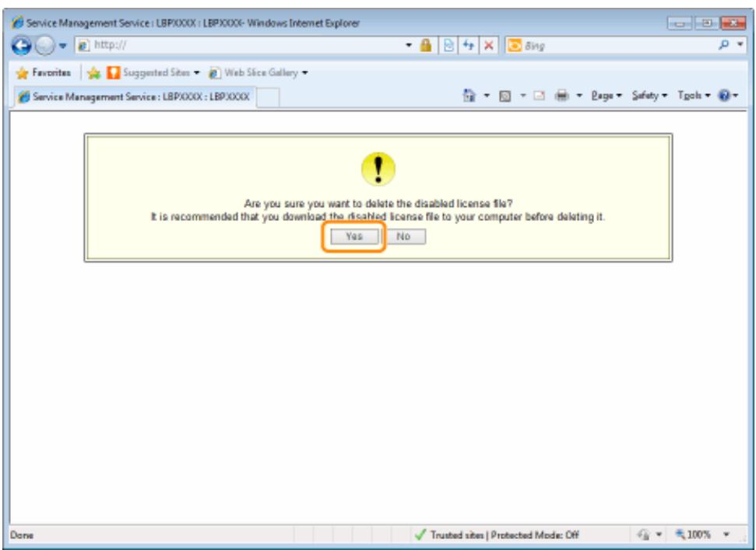This screenshot has height=550, width=756.
Task: Click the Add to Favorites Bar star icon
Action: pos(93,72)
